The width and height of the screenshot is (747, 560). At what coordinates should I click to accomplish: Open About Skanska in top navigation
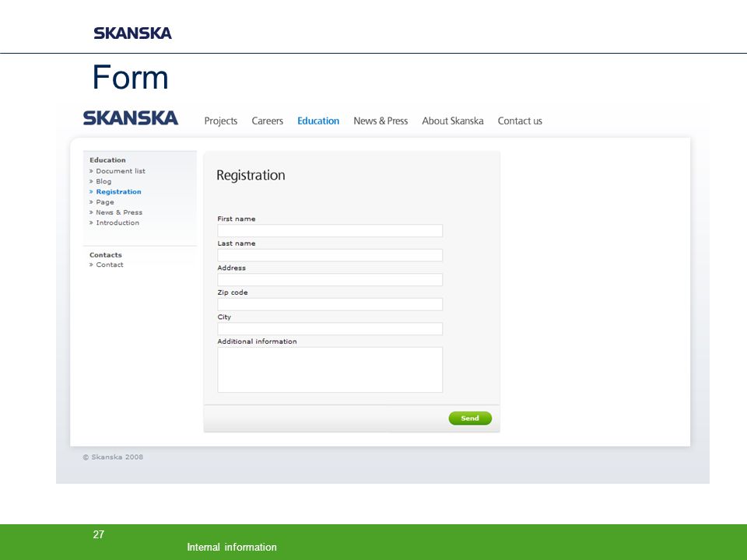coord(453,121)
